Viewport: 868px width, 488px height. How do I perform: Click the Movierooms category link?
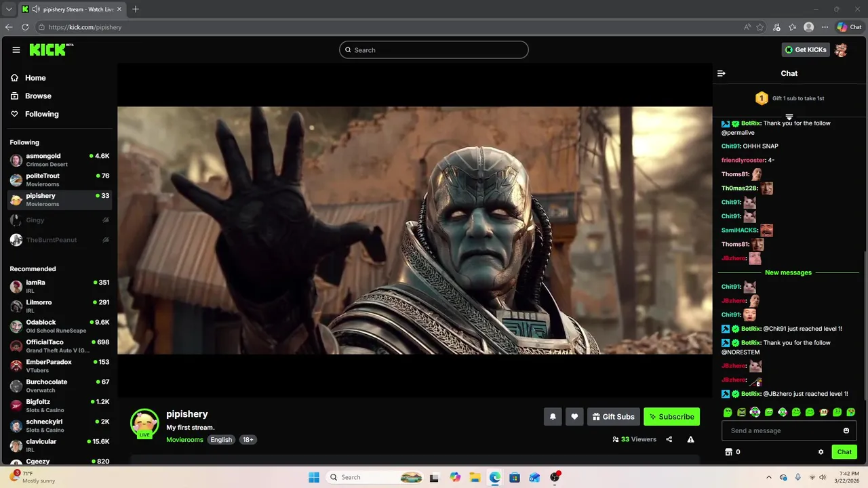184,440
